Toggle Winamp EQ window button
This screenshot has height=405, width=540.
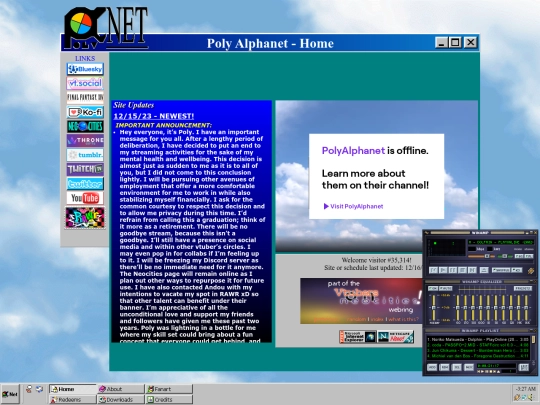[x=519, y=256]
